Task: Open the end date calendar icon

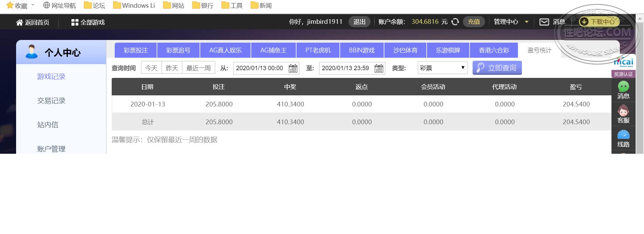Action: (379, 68)
